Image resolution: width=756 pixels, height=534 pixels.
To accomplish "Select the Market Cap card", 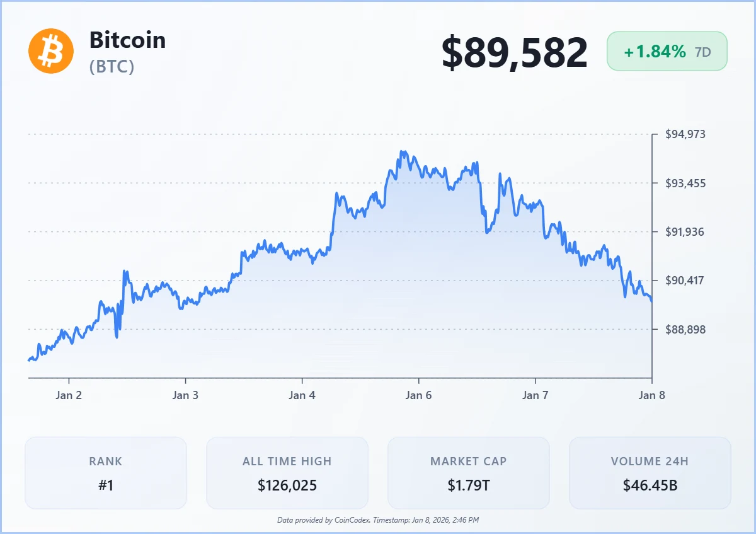I will [468, 473].
